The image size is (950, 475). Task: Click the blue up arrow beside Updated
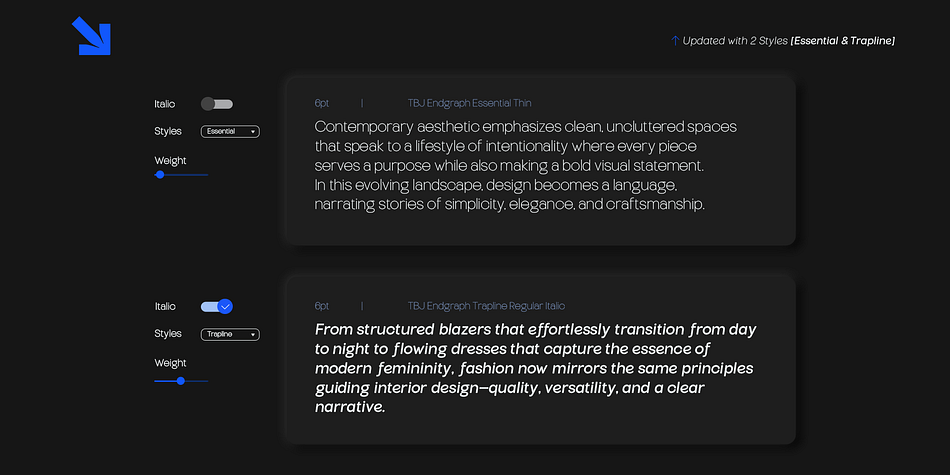(x=675, y=41)
